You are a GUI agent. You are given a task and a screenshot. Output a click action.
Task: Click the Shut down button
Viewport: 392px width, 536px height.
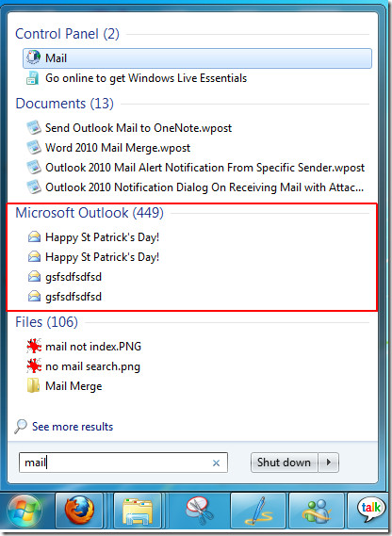coord(284,463)
